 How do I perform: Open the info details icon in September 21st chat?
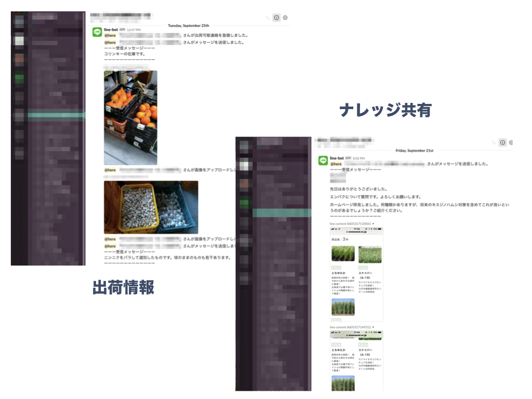tap(502, 142)
